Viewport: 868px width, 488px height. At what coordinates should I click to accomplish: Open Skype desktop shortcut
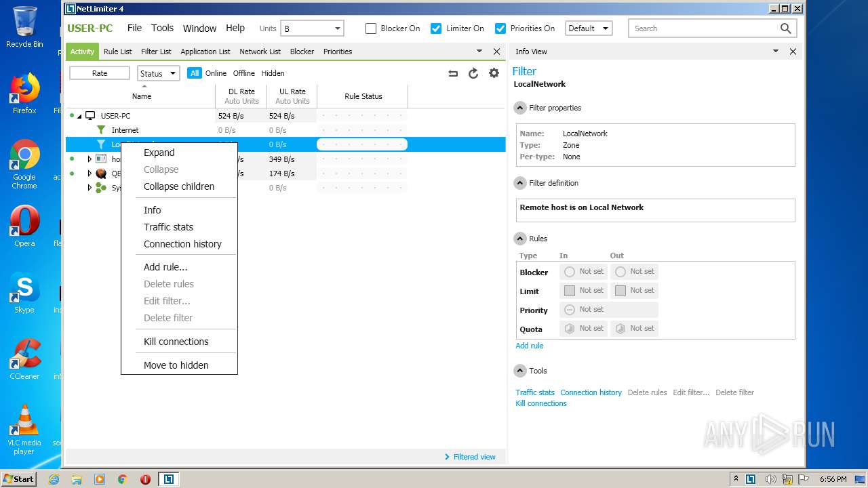coord(24,293)
